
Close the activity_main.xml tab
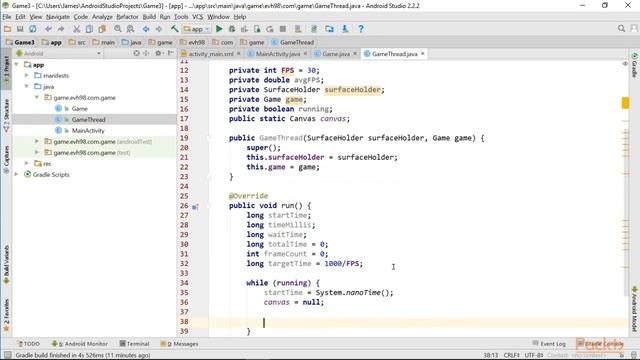click(238, 53)
